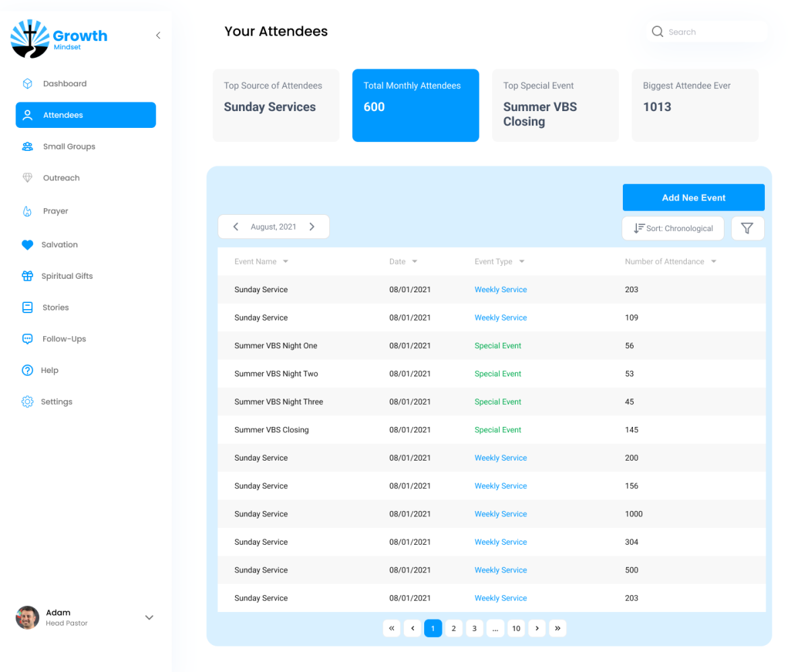Collapse the sidebar with the chevron arrow
808x672 pixels.
(x=158, y=36)
